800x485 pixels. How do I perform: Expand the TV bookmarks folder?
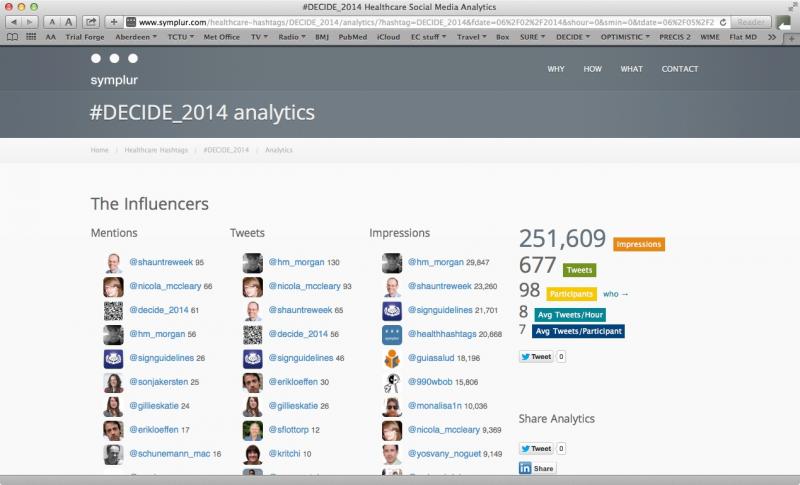[x=259, y=37]
